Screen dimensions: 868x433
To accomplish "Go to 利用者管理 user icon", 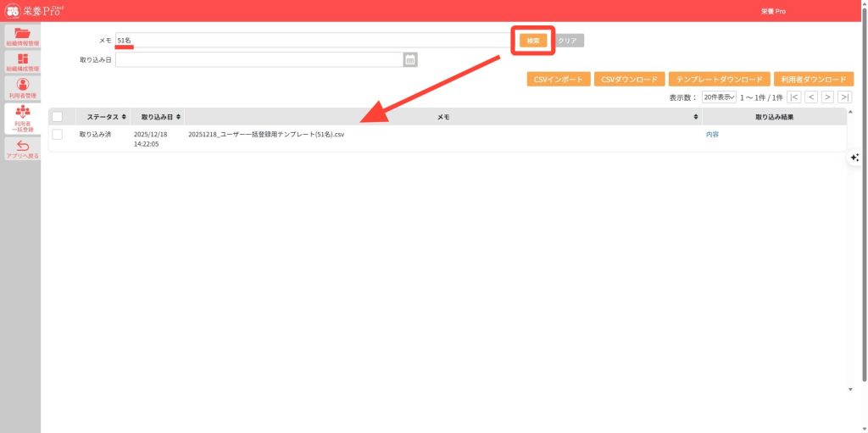I will pyautogui.click(x=22, y=87).
